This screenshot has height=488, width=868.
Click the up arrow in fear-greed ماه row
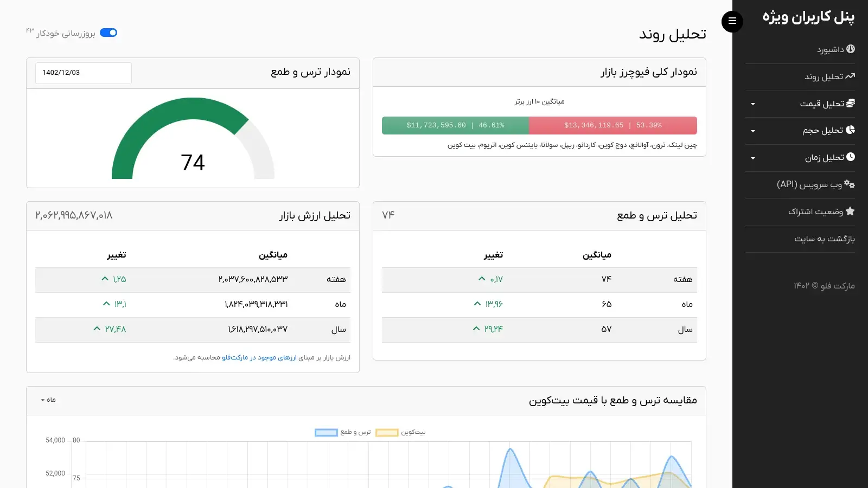[x=477, y=304]
